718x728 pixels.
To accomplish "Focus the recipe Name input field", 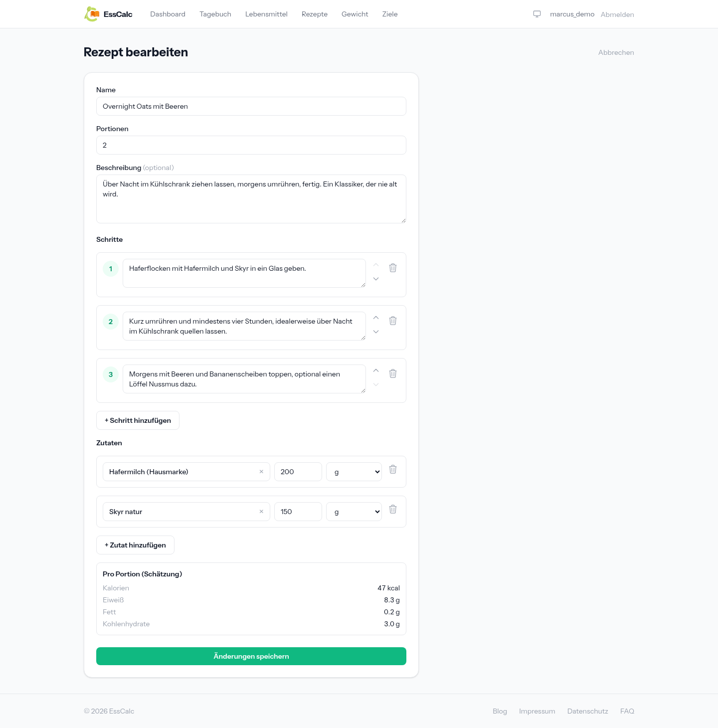I will (x=251, y=106).
